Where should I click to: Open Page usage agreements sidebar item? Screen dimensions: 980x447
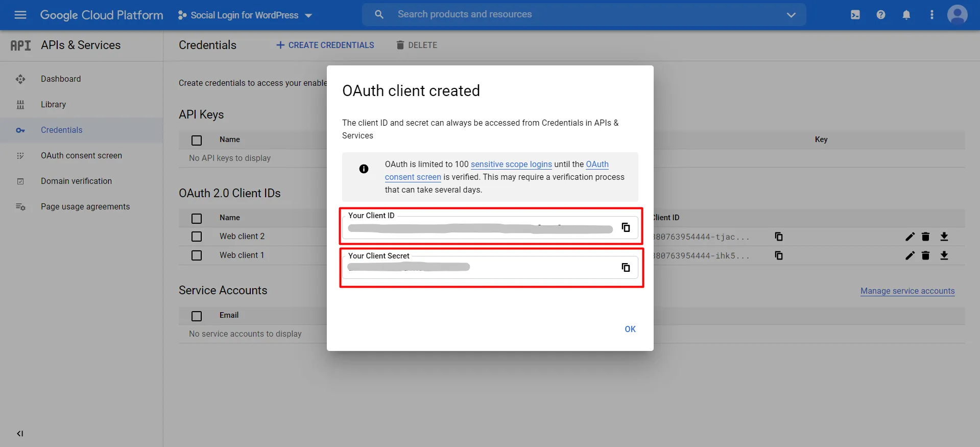tap(85, 206)
